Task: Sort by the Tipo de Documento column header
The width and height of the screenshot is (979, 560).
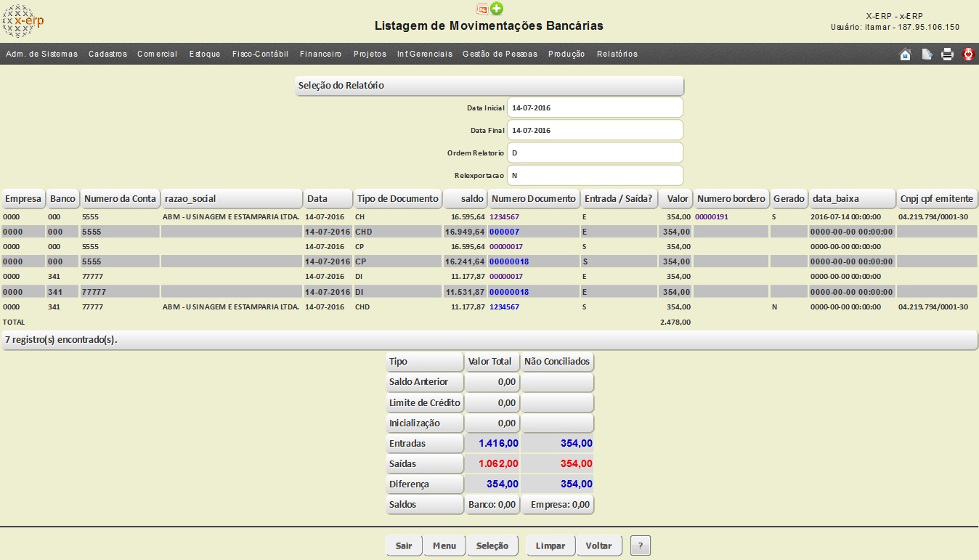Action: point(398,198)
